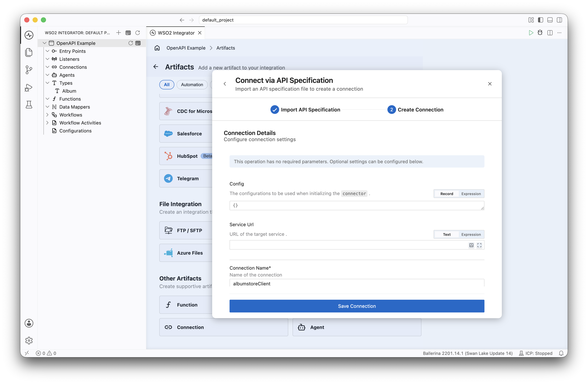Collapse Entry Points tree node

pos(47,51)
